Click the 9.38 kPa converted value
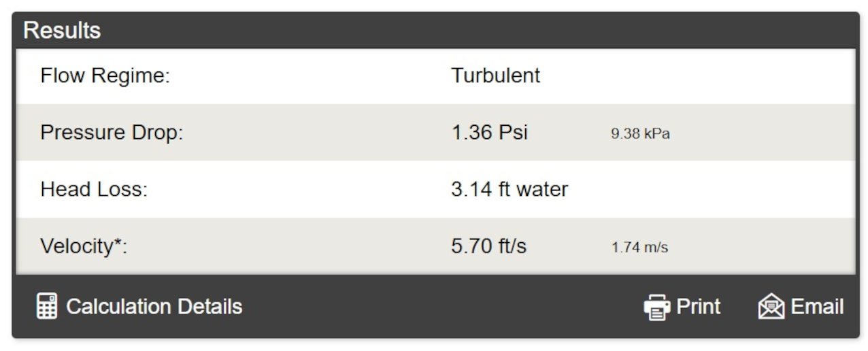This screenshot has width=868, height=351. [640, 134]
